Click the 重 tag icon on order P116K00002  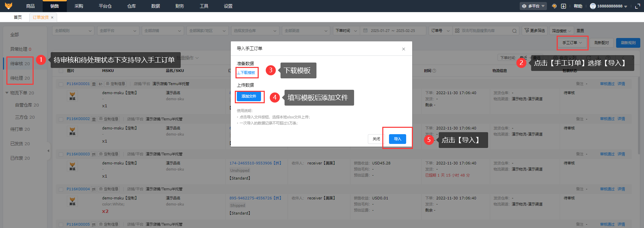[94, 119]
